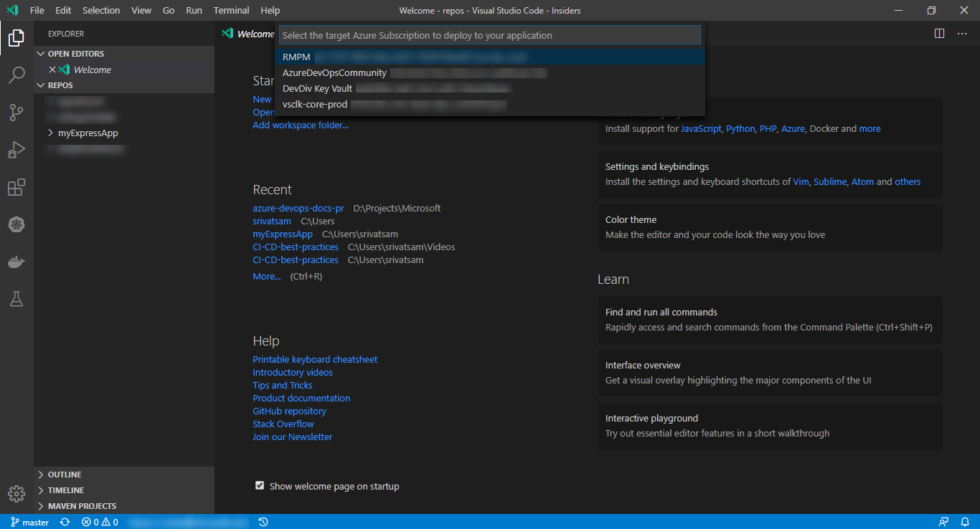Uncheck Show welcome page on startup
This screenshot has height=529, width=980.
click(x=260, y=485)
